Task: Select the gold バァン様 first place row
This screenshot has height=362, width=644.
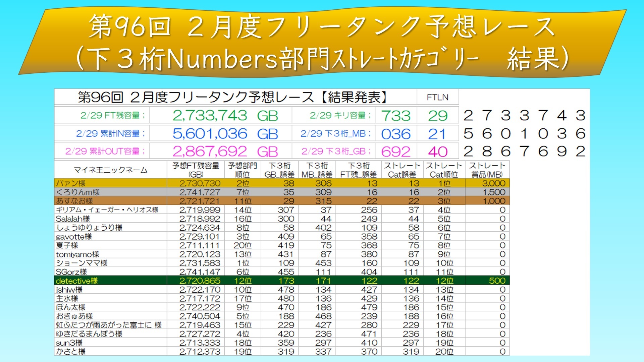Action: coord(111,183)
